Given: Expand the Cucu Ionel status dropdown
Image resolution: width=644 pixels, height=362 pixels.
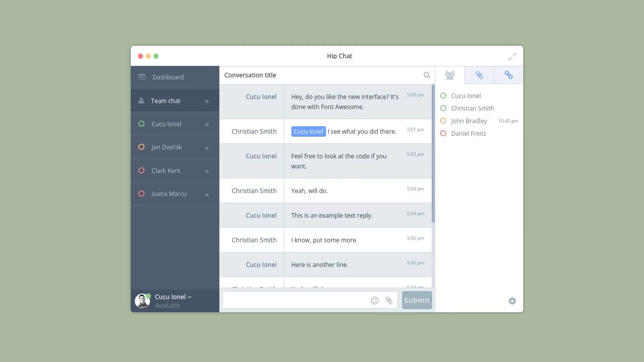Looking at the screenshot, I should (189, 297).
